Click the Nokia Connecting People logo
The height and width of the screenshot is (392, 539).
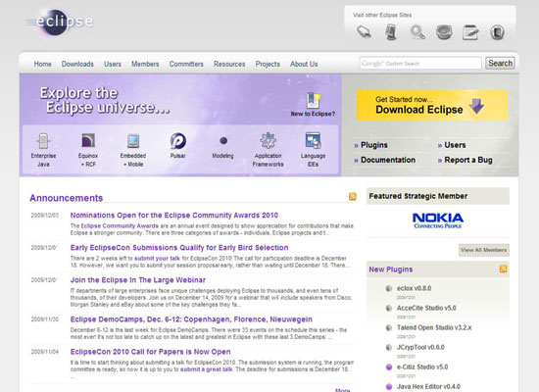point(438,220)
